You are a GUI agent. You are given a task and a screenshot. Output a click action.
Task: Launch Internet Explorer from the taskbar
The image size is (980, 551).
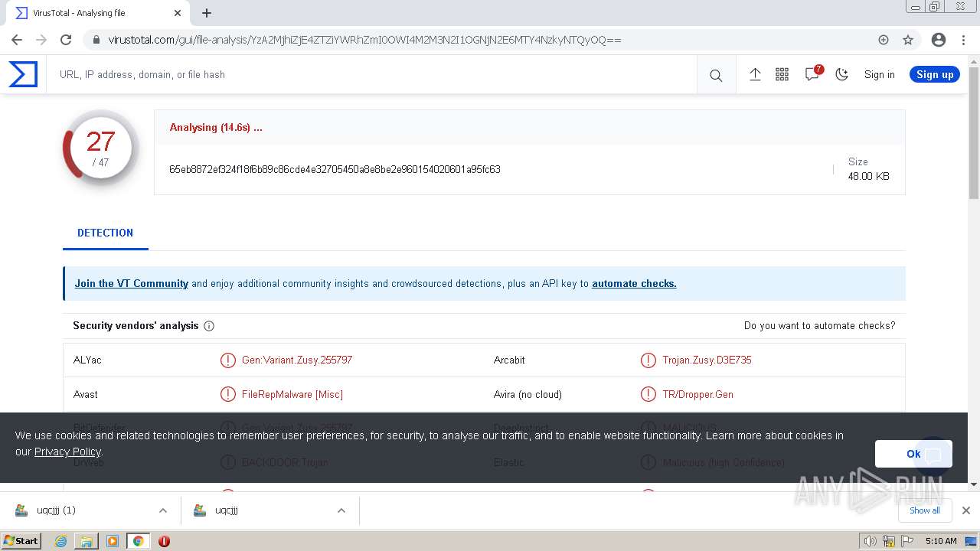pos(61,541)
